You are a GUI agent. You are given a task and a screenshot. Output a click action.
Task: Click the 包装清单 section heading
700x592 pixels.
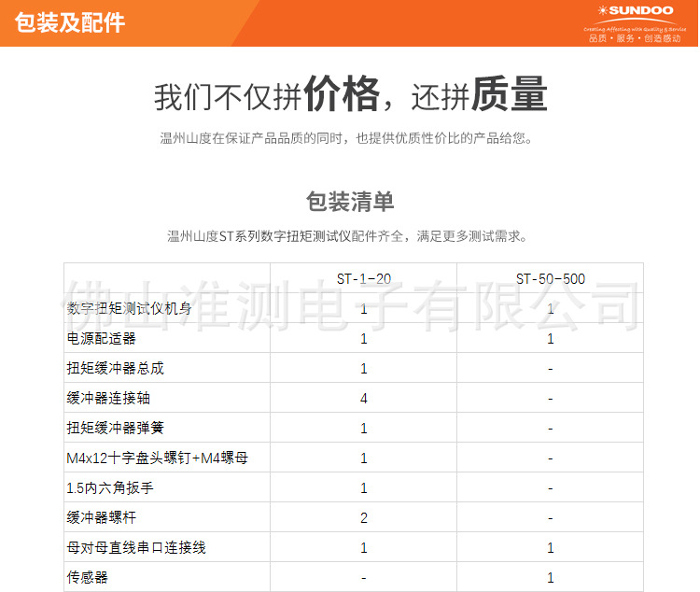coord(350,201)
